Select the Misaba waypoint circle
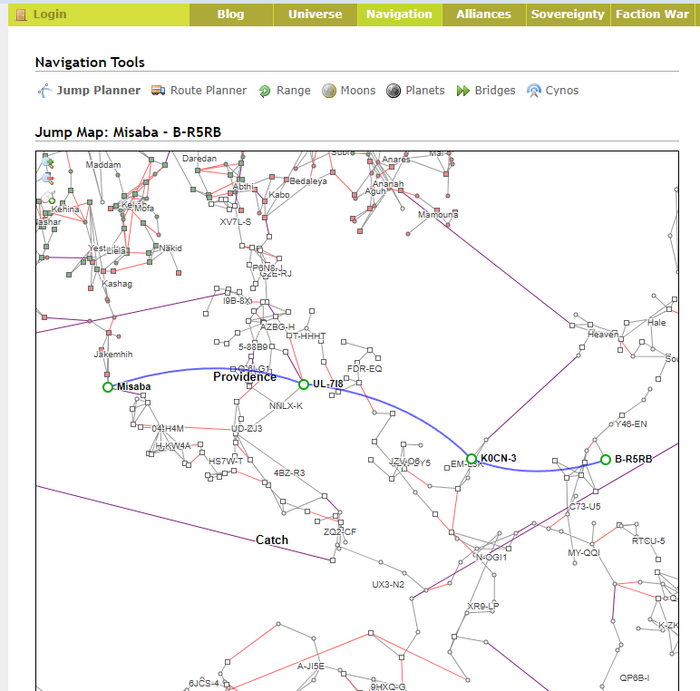The width and height of the screenshot is (700, 691). 108,387
